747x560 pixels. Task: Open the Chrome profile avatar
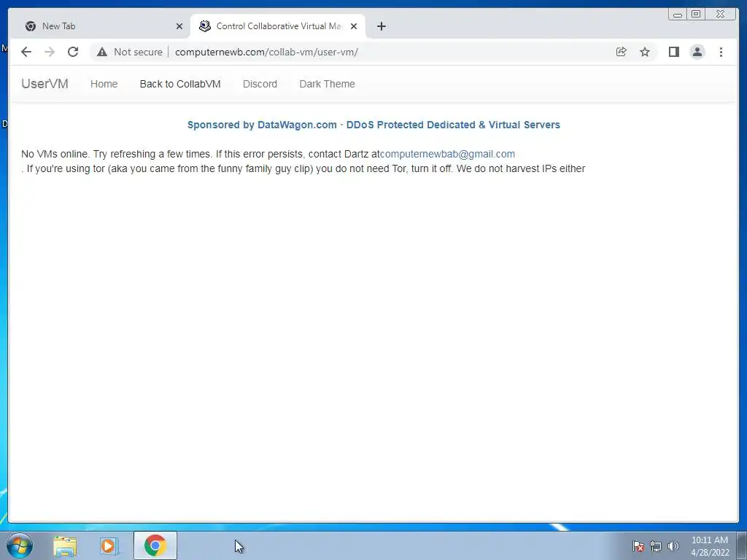[x=697, y=52]
